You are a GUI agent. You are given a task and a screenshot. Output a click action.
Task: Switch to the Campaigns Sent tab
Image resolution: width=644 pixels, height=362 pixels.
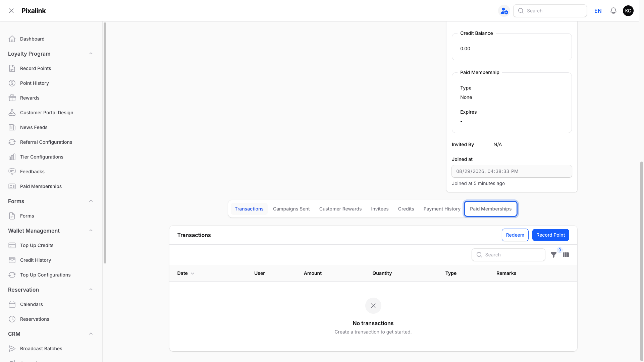coord(291,209)
